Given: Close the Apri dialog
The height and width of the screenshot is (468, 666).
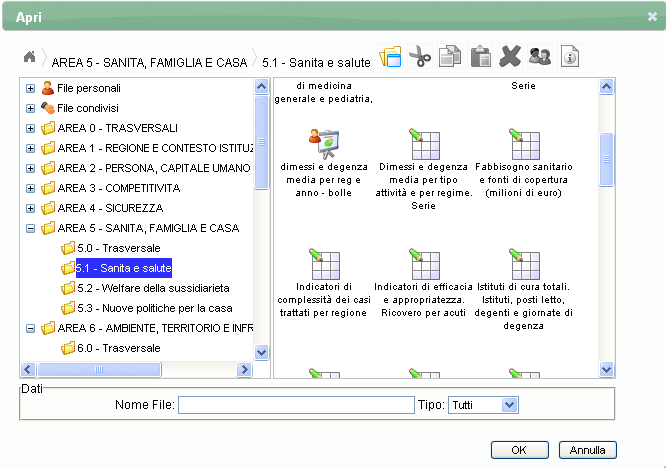Looking at the screenshot, I should pos(652,17).
